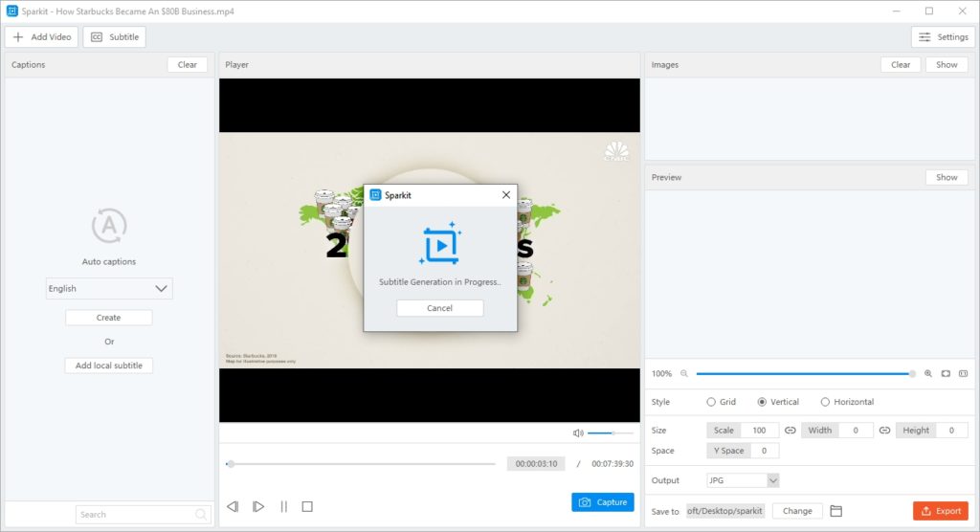Select the Grid style option
Viewport: 980px width, 532px height.
point(721,402)
